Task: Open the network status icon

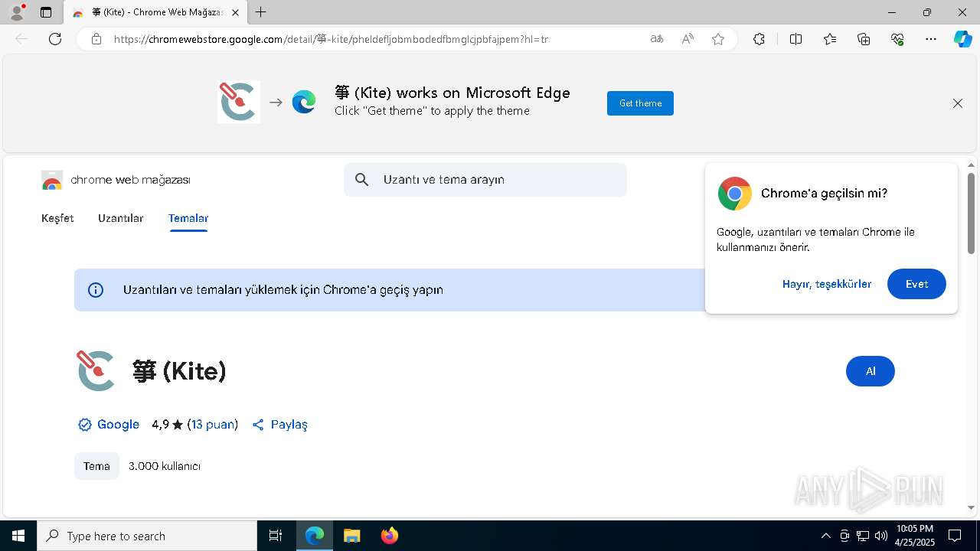Action: pyautogui.click(x=863, y=536)
